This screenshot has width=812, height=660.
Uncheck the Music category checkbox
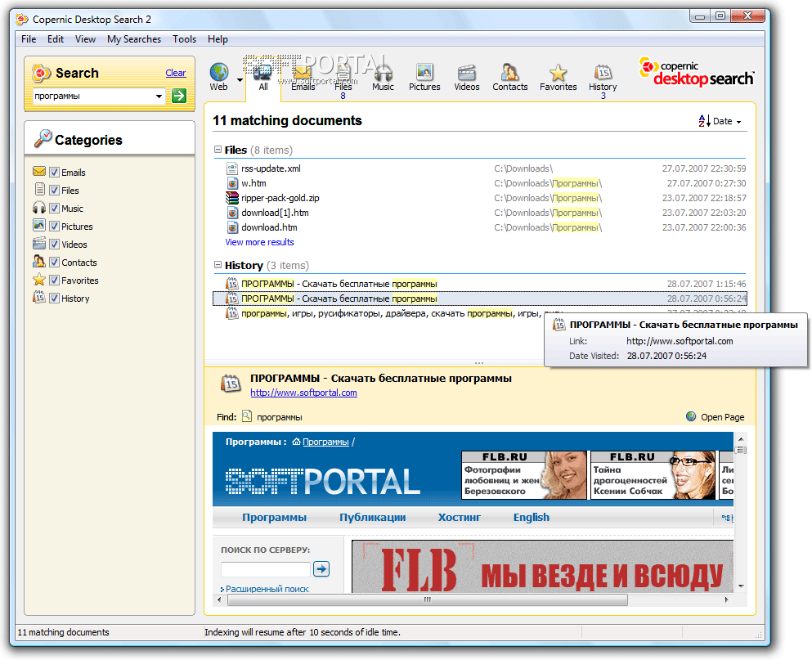54,209
